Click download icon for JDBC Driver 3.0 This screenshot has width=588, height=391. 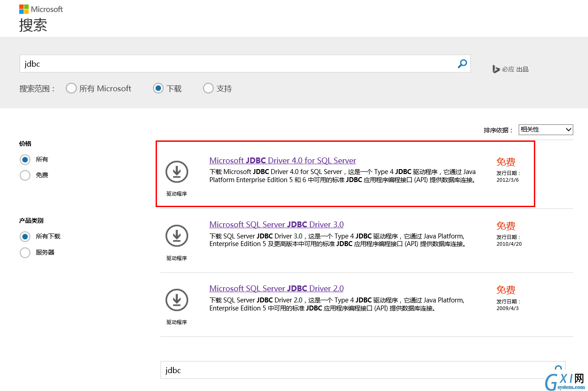(177, 236)
